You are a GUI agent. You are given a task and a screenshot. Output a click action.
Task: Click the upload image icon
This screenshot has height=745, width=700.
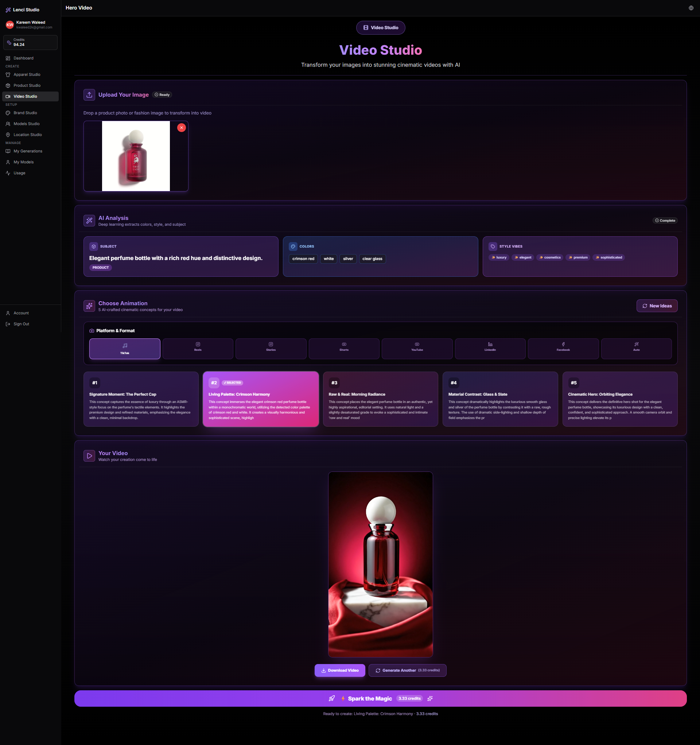[x=89, y=95]
